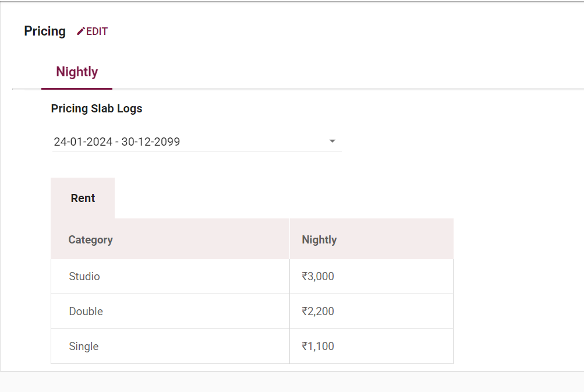This screenshot has height=392, width=584.
Task: Click the Category column header
Action: pyautogui.click(x=91, y=239)
